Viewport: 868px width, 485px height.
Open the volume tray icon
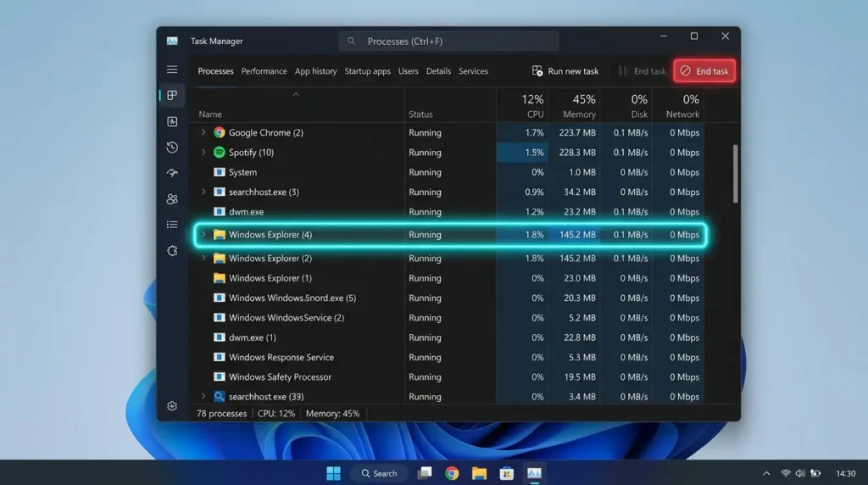click(x=800, y=473)
